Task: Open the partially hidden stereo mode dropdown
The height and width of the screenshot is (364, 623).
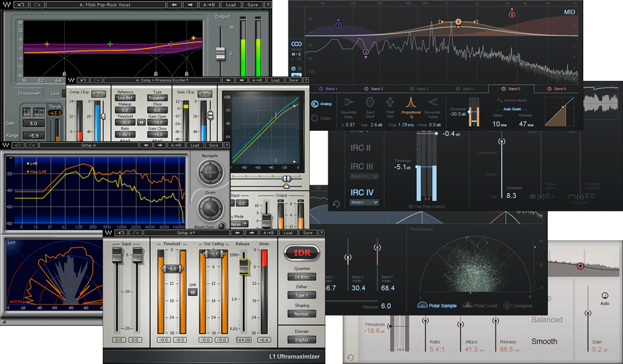Action: pyautogui.click(x=240, y=224)
